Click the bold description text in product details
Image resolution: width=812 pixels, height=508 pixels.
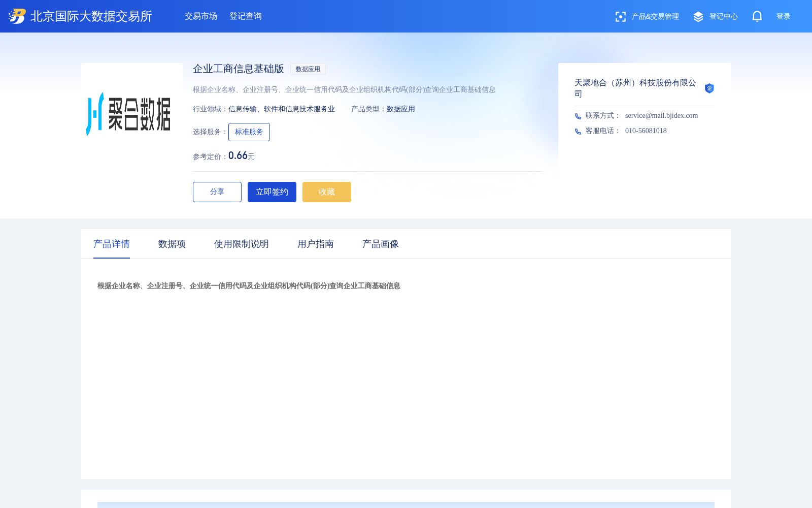249,286
